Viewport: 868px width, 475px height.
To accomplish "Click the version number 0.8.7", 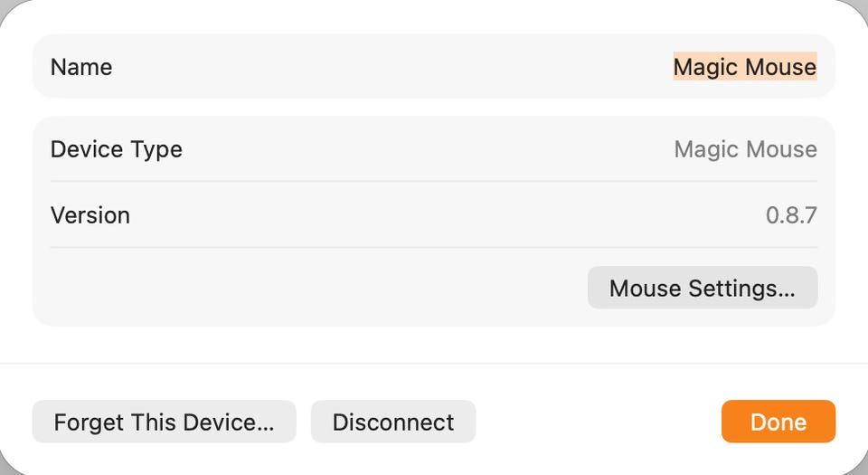I will pos(791,215).
